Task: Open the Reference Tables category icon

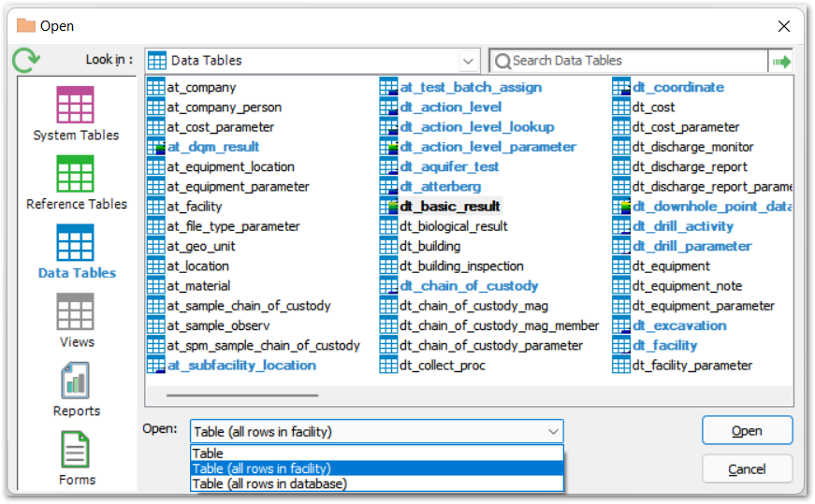Action: pos(76,174)
